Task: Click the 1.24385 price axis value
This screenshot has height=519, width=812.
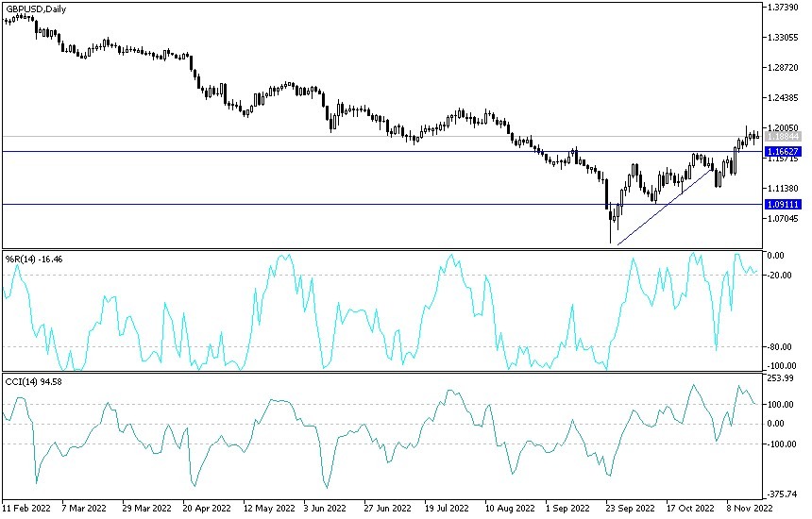Action: click(x=784, y=98)
